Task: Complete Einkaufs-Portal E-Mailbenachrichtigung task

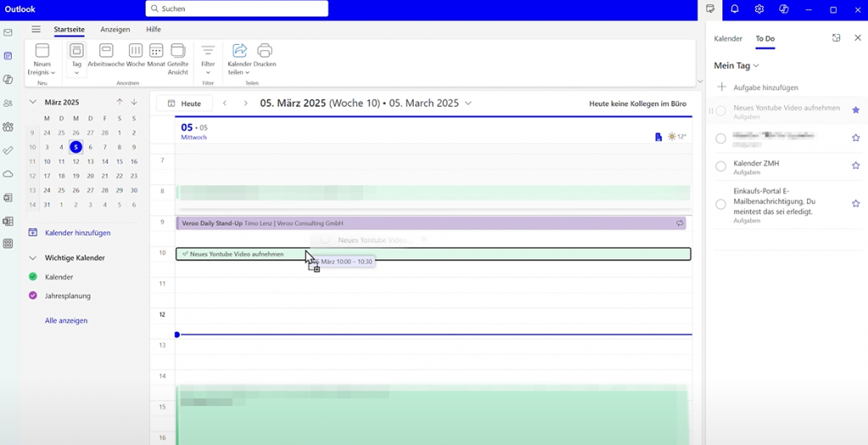Action: click(x=721, y=204)
